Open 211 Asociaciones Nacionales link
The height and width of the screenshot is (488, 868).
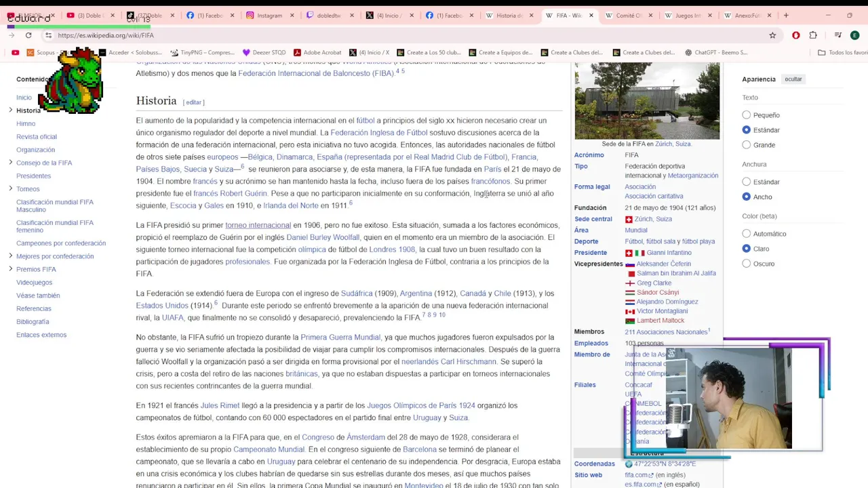(666, 332)
